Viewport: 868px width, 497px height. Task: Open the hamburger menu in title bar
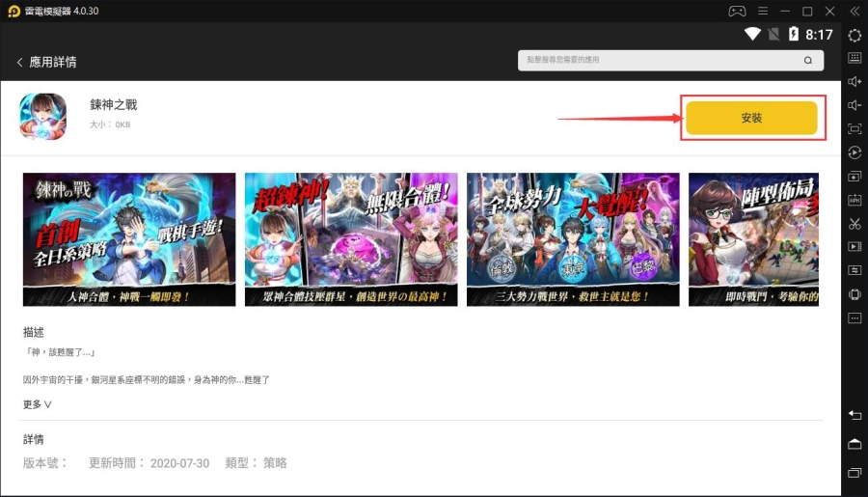pos(763,11)
